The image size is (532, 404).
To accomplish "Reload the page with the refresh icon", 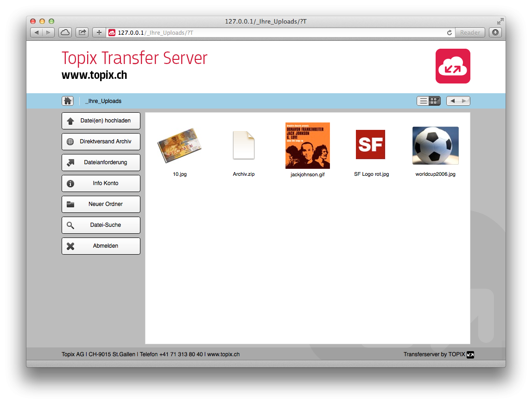I will [450, 32].
